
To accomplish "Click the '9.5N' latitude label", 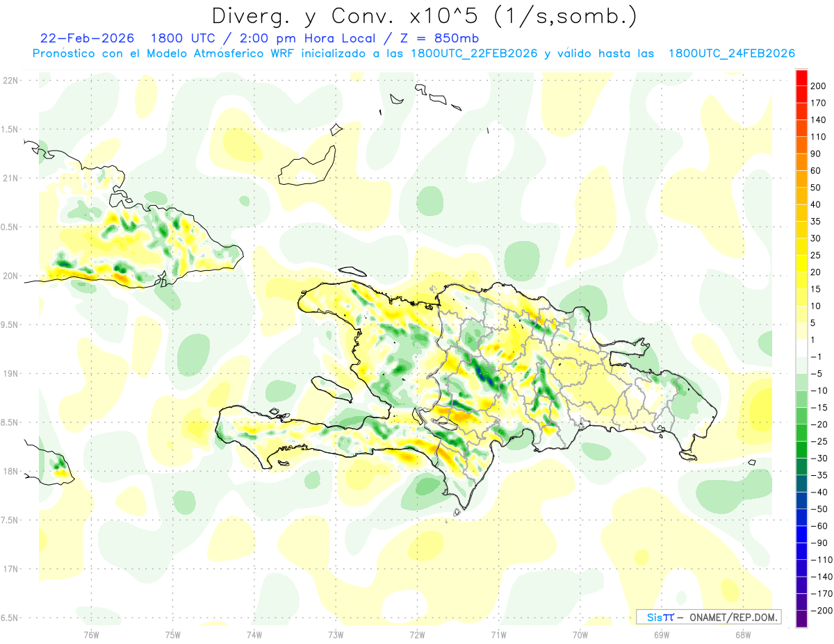I will point(8,324).
